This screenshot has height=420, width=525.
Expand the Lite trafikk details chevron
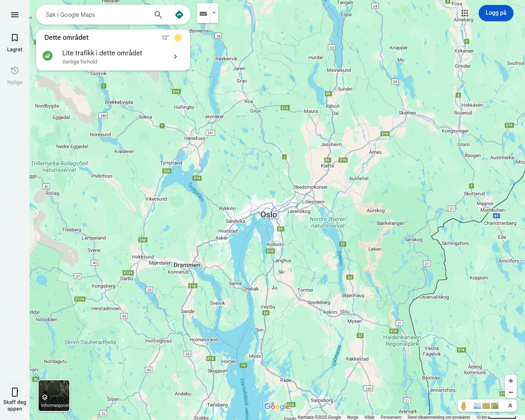point(176,57)
